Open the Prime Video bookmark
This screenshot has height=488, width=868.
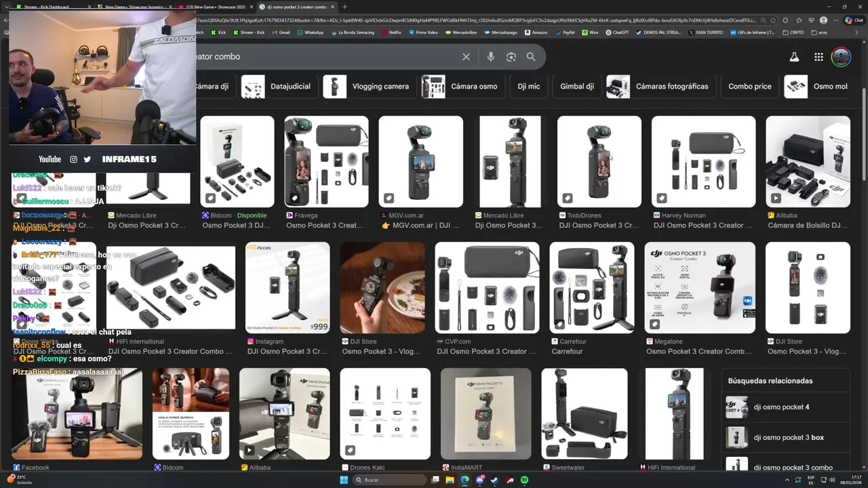[423, 33]
